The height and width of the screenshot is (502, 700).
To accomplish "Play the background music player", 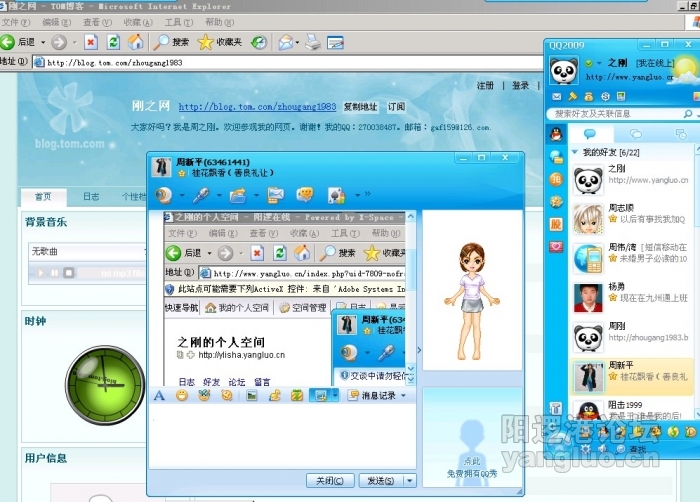I will [x=41, y=272].
